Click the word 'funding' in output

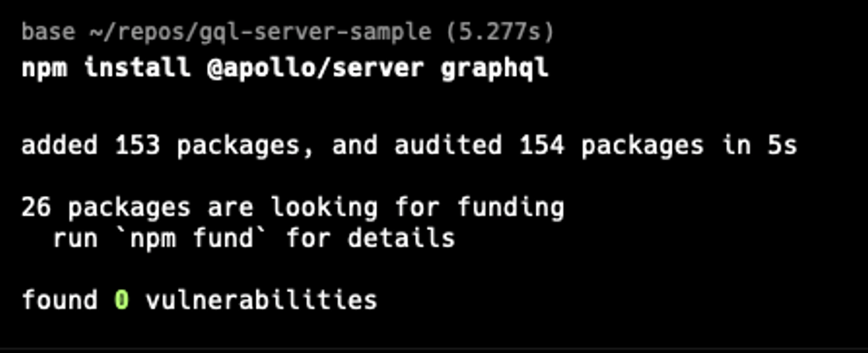pos(510,208)
